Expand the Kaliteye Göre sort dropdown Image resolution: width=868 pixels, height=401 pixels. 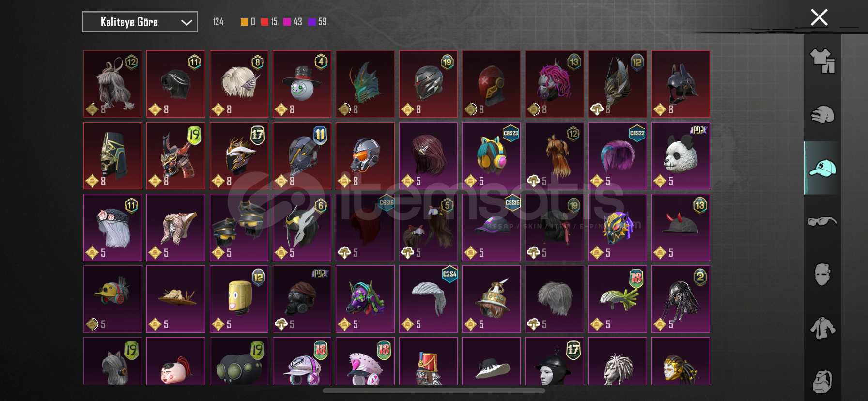coord(139,22)
